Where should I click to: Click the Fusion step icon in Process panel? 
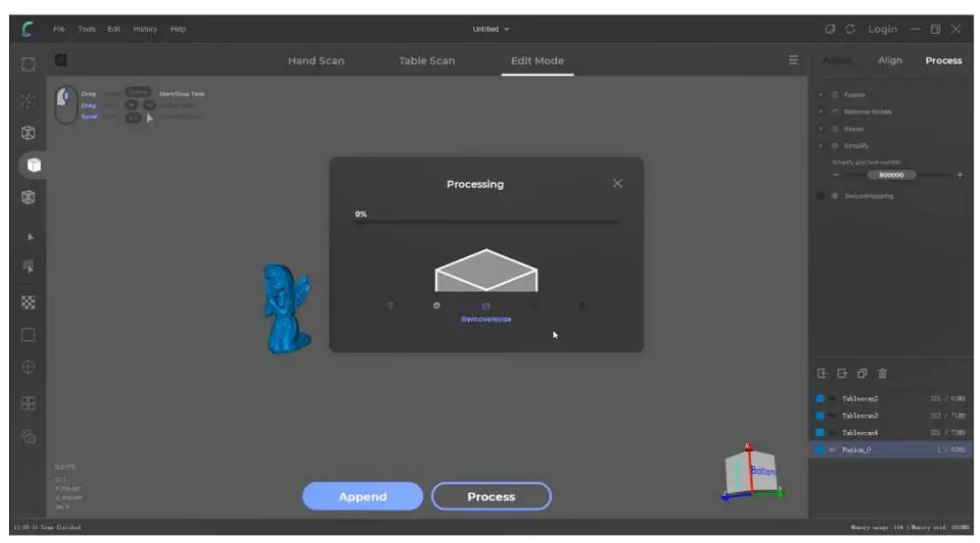pyautogui.click(x=834, y=95)
